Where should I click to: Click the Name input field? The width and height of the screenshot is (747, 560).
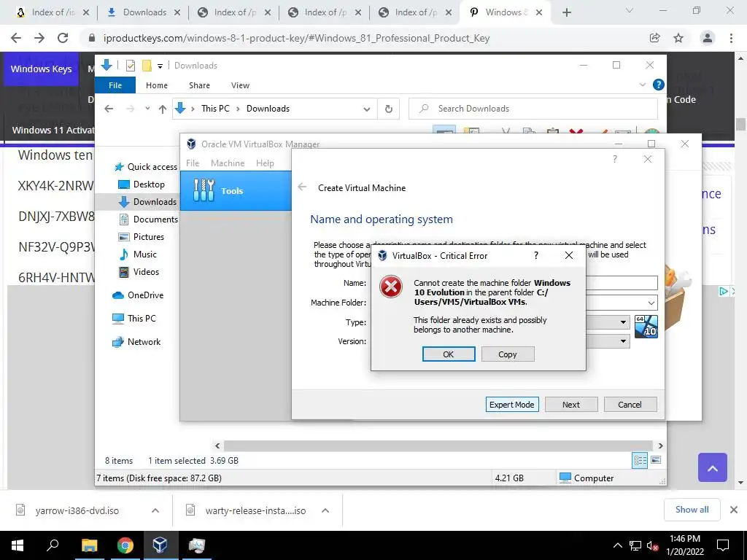coord(622,283)
